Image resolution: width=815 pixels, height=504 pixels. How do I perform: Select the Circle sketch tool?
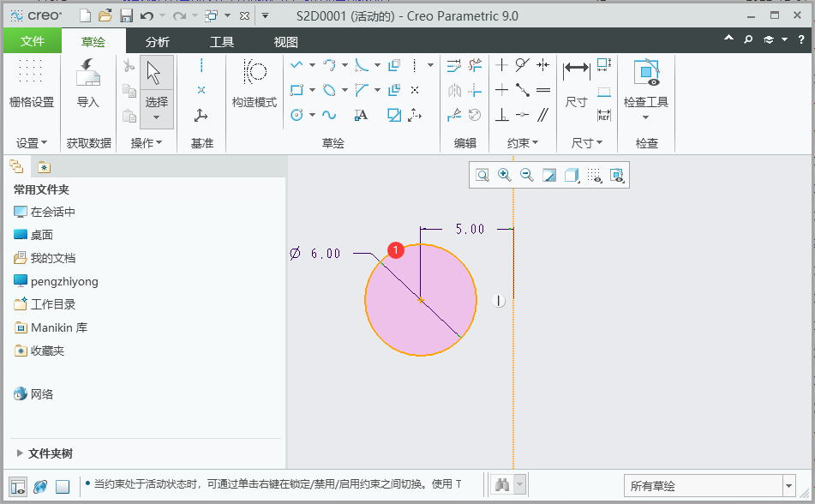[x=297, y=115]
